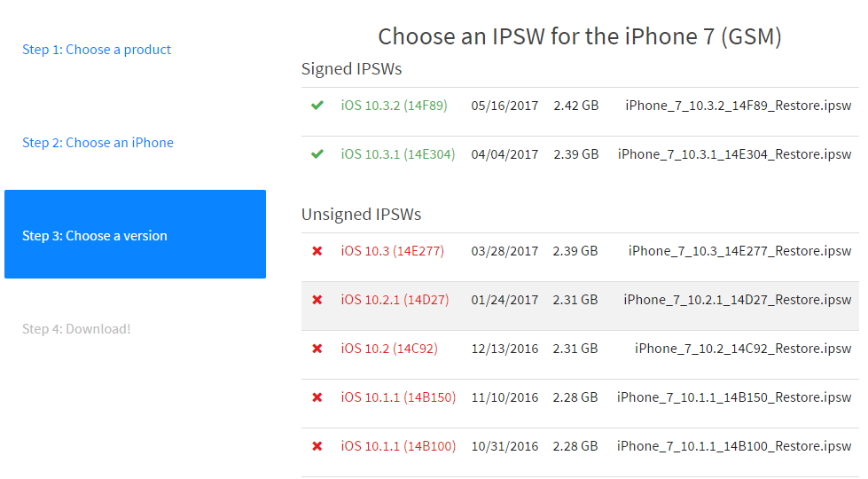Click filename iPhone_7_10.1.1_14B150_Restore.ipsw
The width and height of the screenshot is (868, 479).
pyautogui.click(x=734, y=397)
